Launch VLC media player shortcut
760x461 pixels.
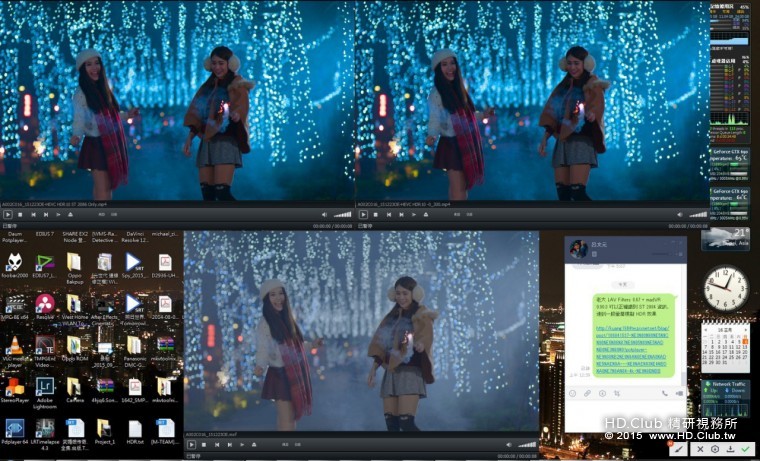coord(15,351)
